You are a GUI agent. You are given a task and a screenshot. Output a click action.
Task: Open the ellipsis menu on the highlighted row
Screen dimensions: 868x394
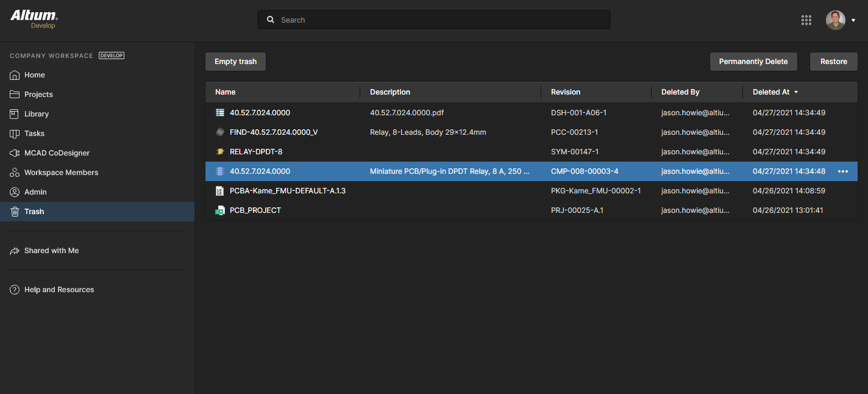click(x=843, y=171)
